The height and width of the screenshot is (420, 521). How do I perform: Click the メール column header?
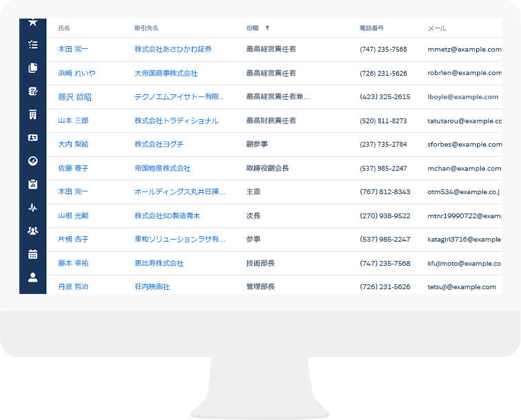click(x=437, y=28)
